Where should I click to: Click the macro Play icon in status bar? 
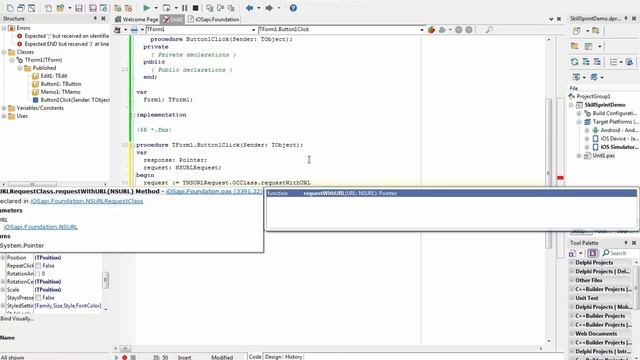(x=117, y=357)
